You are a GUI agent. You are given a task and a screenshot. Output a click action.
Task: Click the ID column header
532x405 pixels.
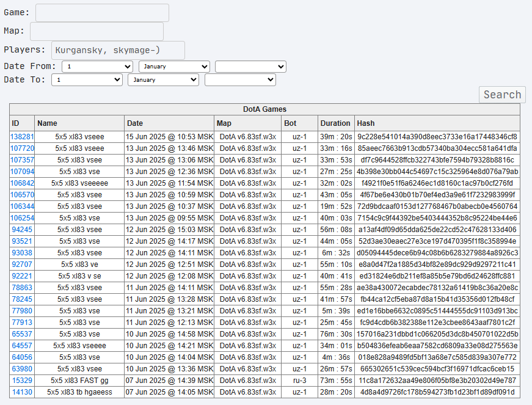[x=22, y=123]
